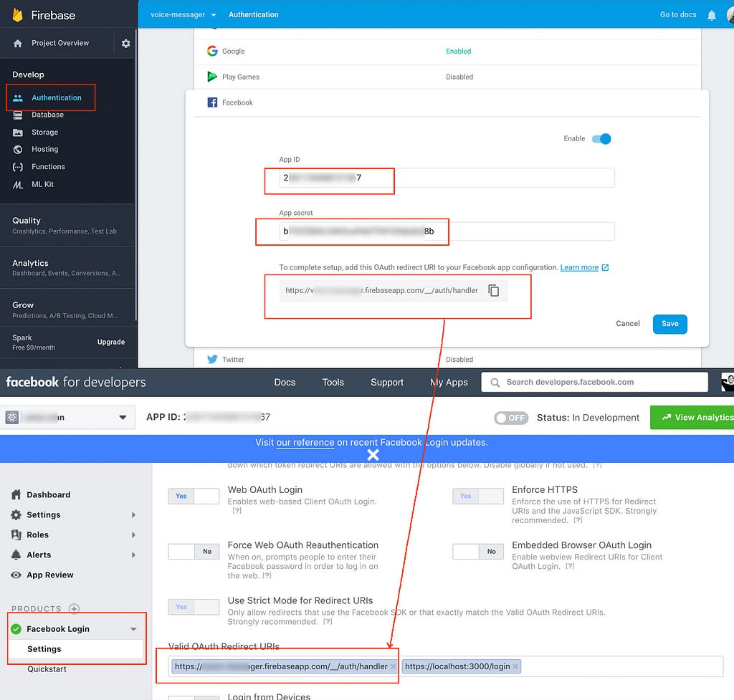Image resolution: width=734 pixels, height=700 pixels.
Task: Toggle Enforce HTTPS switch
Action: (478, 496)
